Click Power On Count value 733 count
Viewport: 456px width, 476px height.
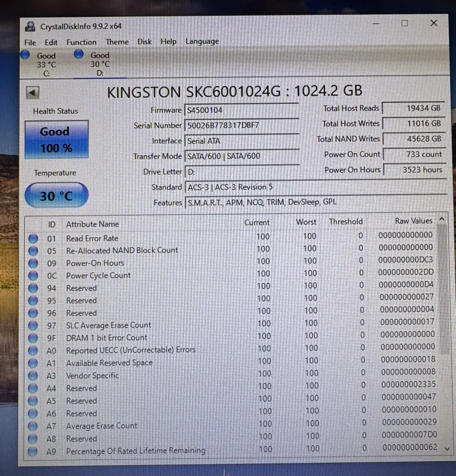[x=414, y=154]
